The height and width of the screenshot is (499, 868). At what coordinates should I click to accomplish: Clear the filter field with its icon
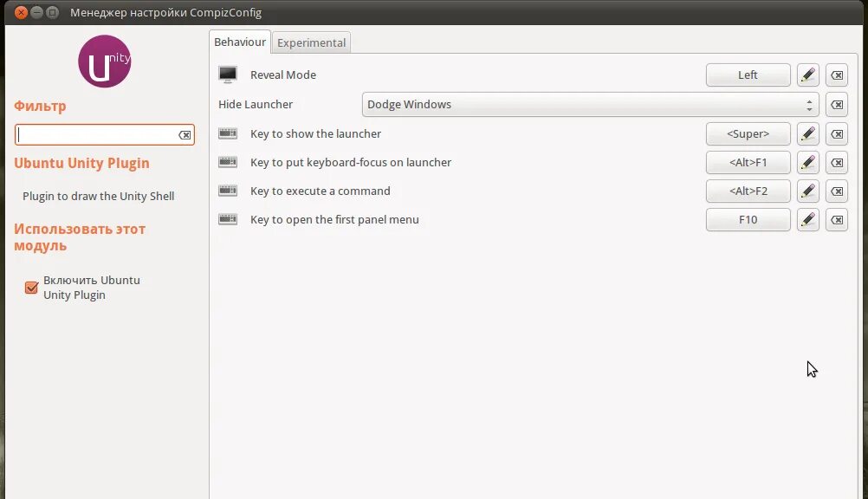point(185,135)
